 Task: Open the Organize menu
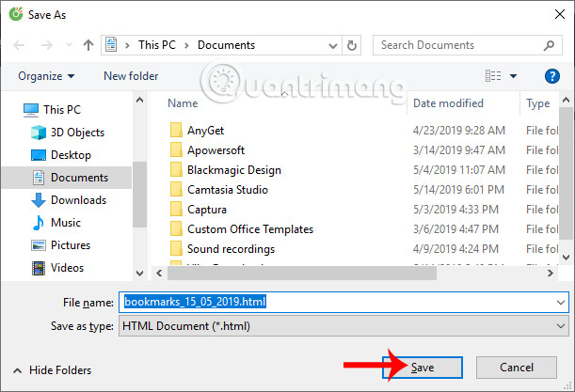[46, 76]
